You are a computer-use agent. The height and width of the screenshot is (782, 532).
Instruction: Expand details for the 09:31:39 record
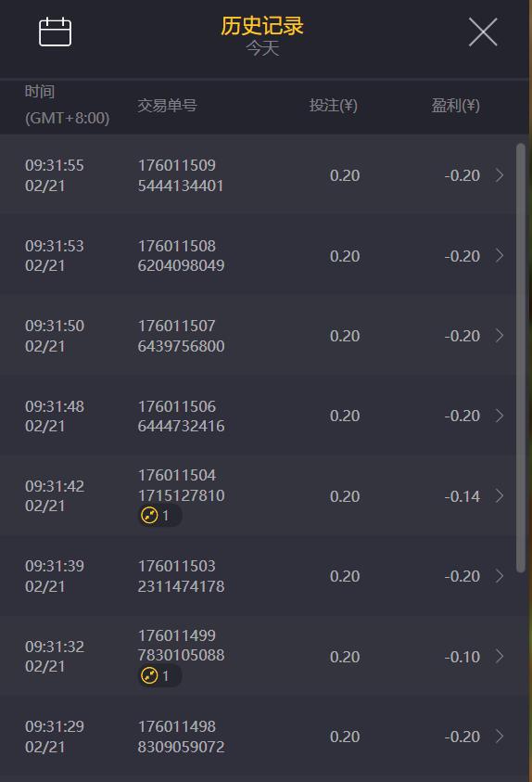click(500, 576)
